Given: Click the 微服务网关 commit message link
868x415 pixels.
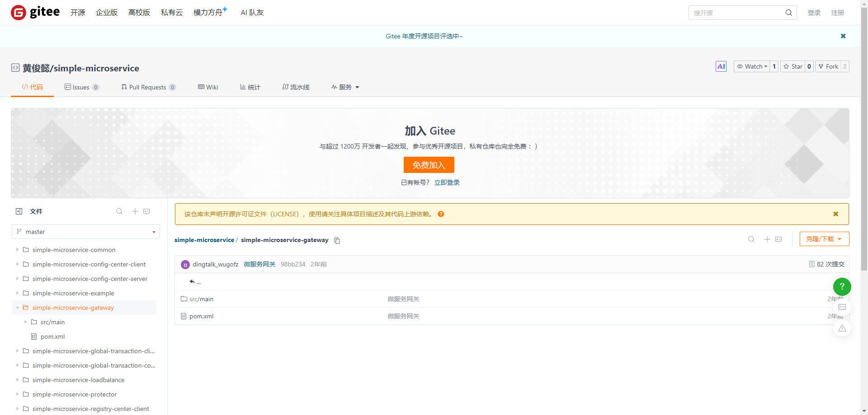Looking at the screenshot, I should (x=259, y=264).
